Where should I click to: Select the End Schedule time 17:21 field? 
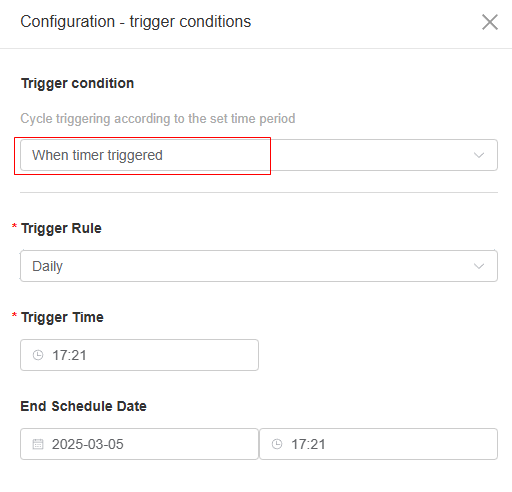pyautogui.click(x=379, y=444)
